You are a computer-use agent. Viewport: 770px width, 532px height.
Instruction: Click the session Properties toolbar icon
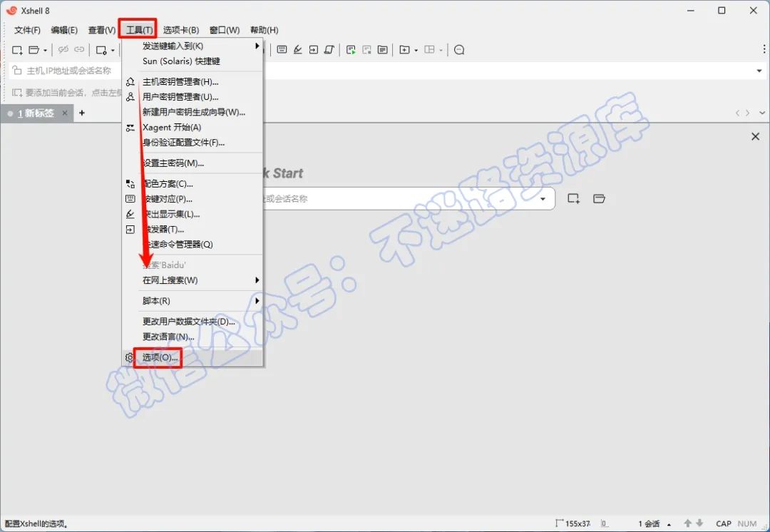101,50
